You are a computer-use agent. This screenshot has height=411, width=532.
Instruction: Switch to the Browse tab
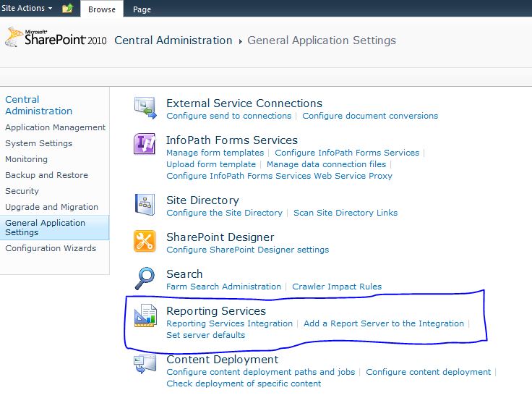[102, 9]
